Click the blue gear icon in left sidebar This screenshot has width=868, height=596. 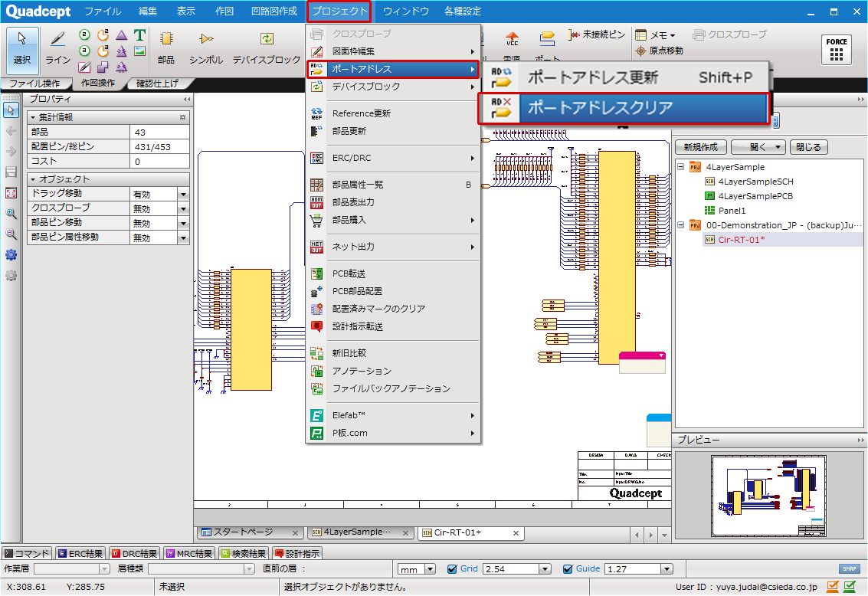coord(11,254)
